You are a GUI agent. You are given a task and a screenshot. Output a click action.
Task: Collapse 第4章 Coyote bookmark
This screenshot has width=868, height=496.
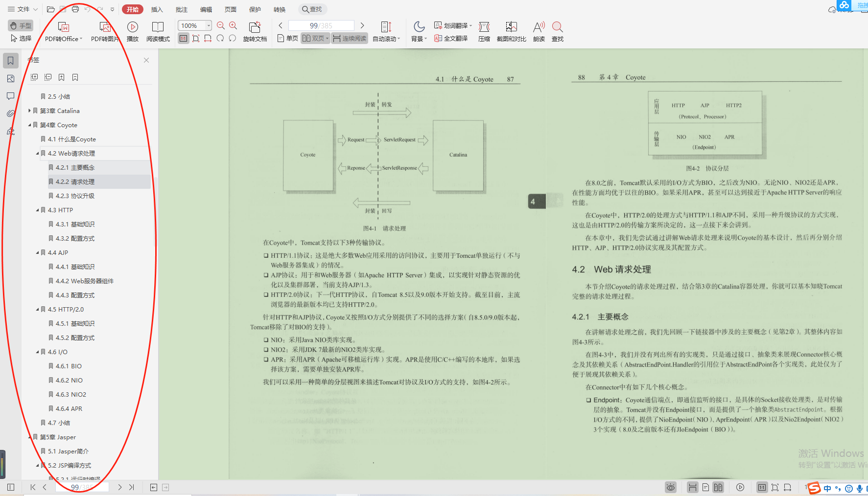tap(29, 125)
